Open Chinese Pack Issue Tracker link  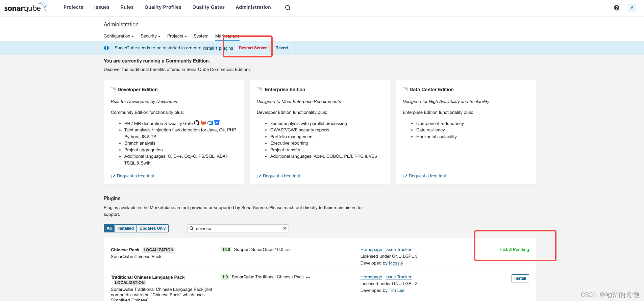pos(398,250)
